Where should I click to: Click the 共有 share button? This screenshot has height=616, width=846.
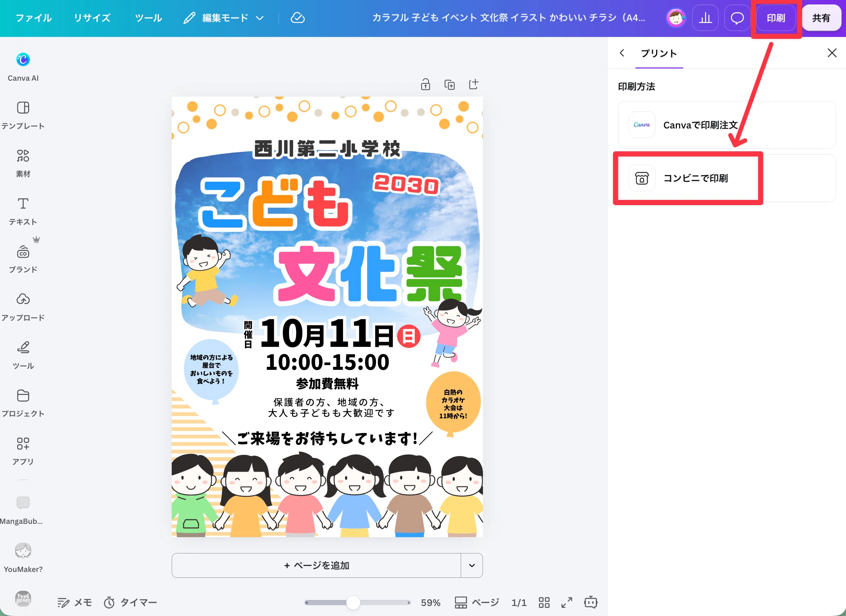[820, 18]
